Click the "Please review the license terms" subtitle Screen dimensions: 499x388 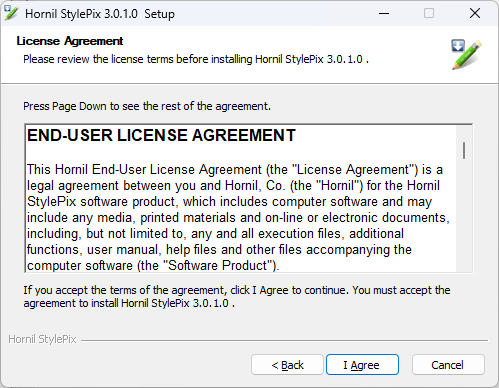(x=196, y=59)
